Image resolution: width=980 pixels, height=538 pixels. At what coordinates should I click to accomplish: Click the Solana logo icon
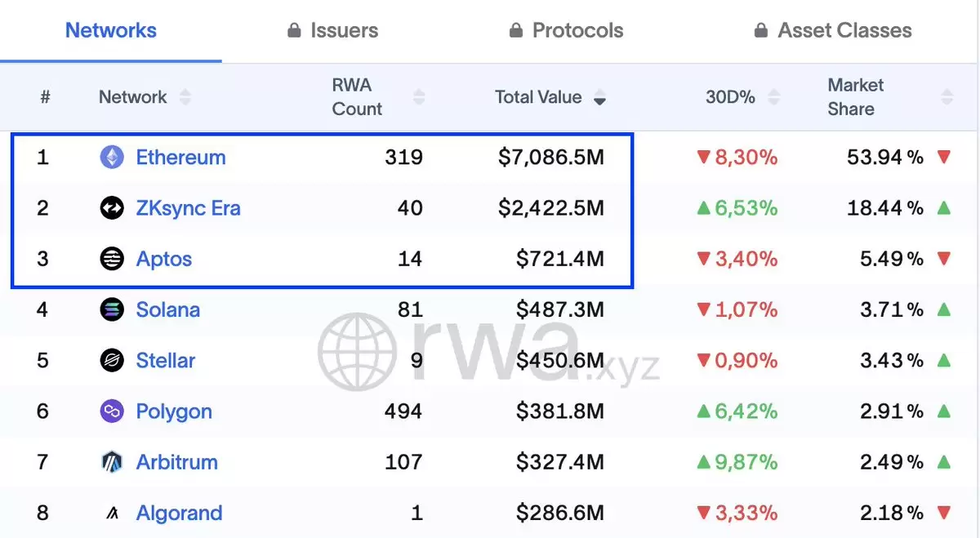point(112,309)
